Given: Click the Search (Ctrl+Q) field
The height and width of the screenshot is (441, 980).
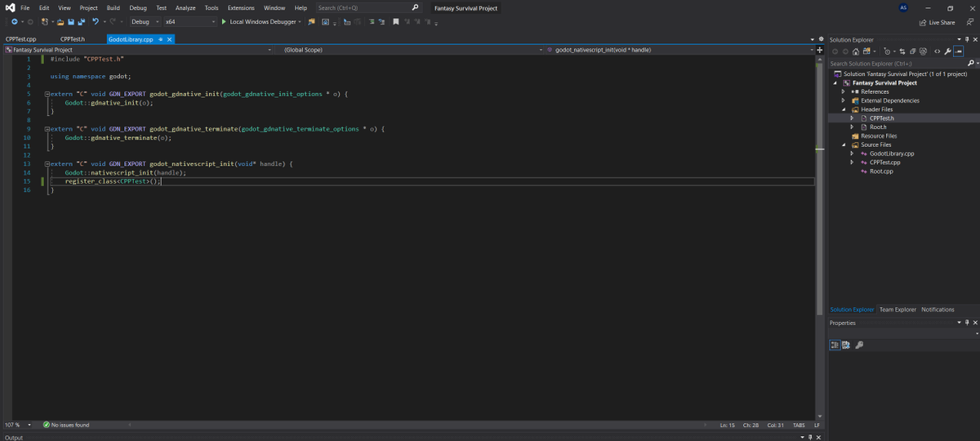Looking at the screenshot, I should click(363, 7).
